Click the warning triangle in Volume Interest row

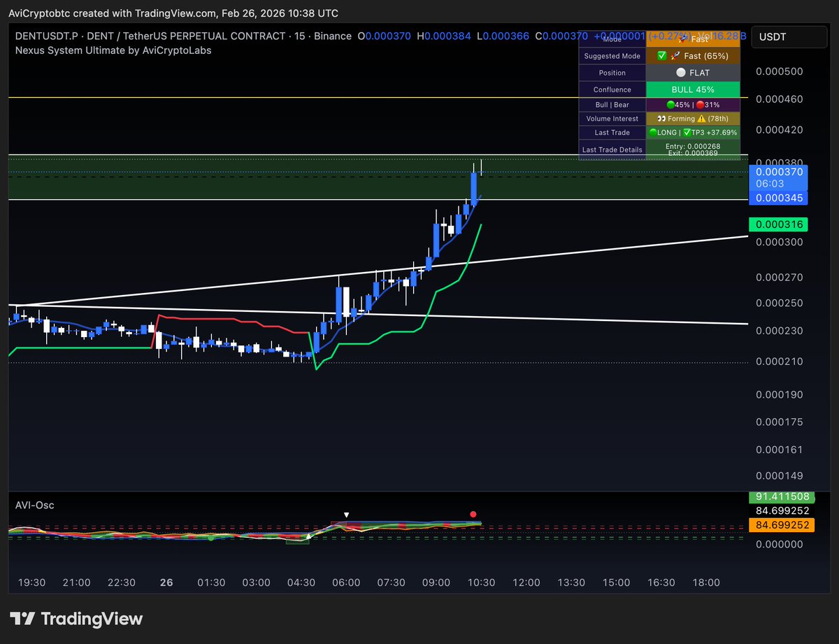click(702, 119)
